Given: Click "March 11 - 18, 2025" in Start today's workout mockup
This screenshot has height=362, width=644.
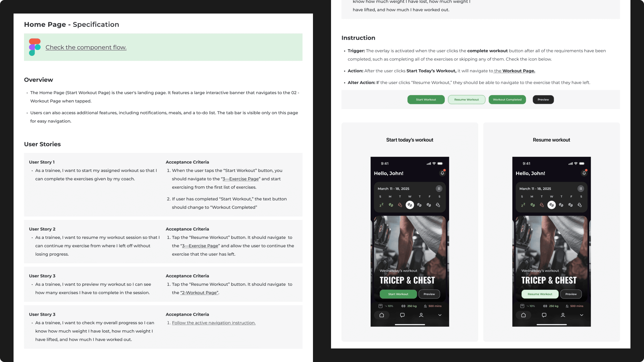Looking at the screenshot, I should pos(393,189).
